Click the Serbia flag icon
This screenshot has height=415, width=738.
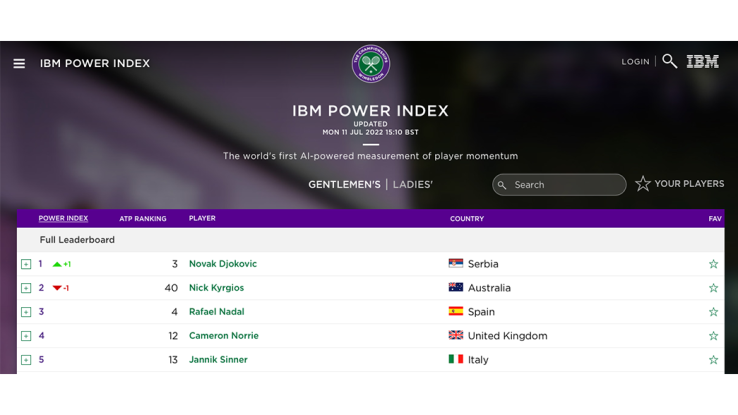pyautogui.click(x=456, y=263)
